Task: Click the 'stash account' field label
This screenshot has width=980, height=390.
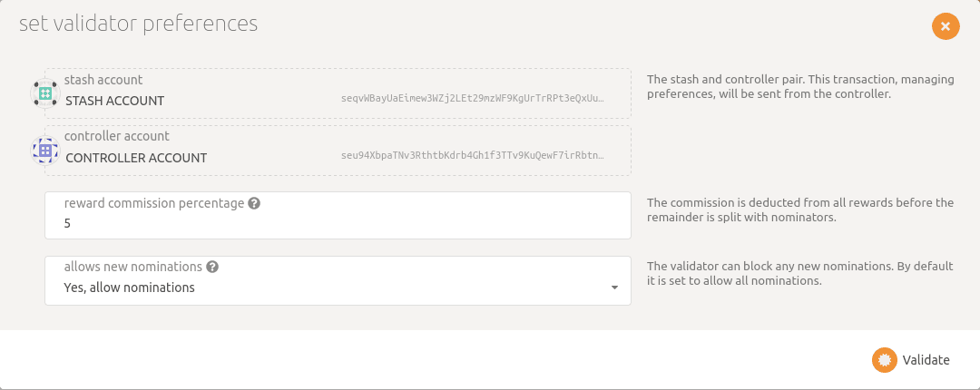Action: pos(103,80)
